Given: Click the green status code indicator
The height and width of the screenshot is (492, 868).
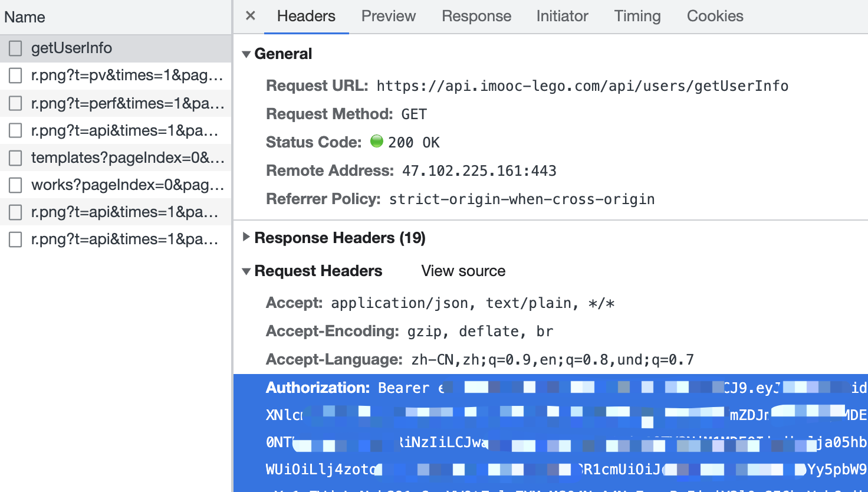Looking at the screenshot, I should click(x=376, y=142).
